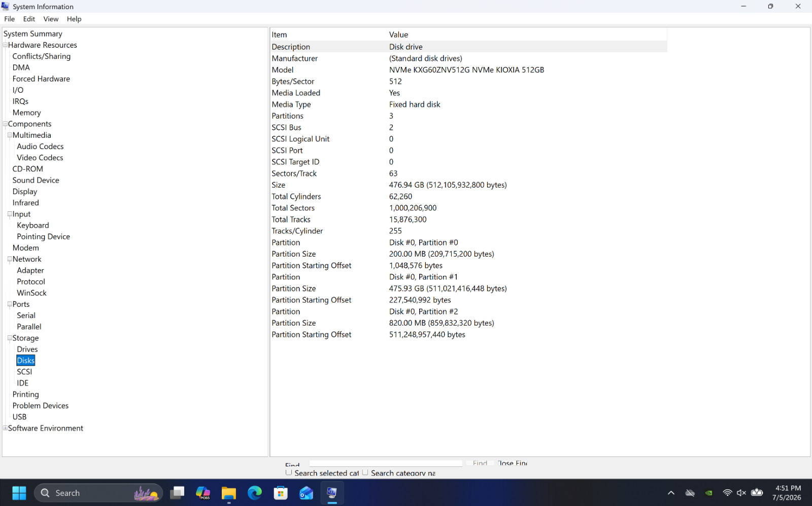
Task: Open Microsoft Edge from the taskbar
Action: click(255, 493)
